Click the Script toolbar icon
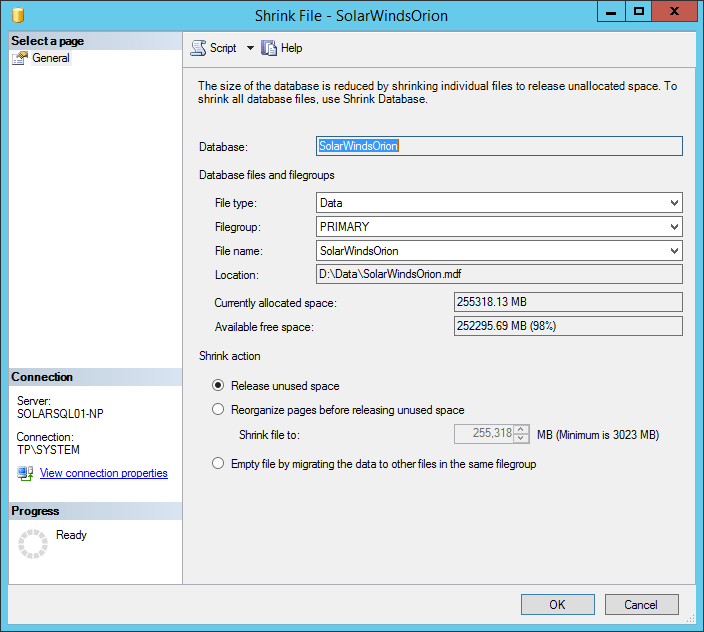This screenshot has height=632, width=704. point(198,48)
